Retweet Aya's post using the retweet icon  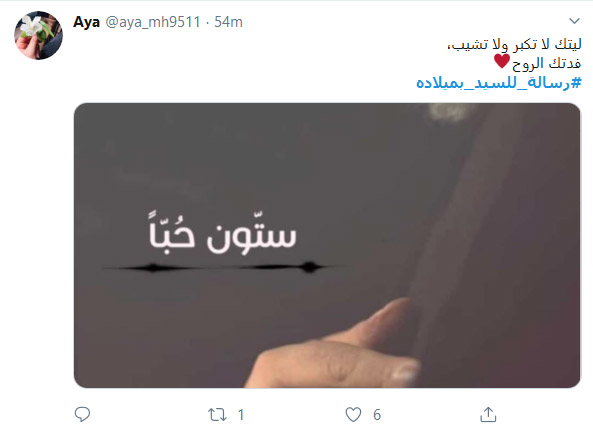tap(217, 415)
